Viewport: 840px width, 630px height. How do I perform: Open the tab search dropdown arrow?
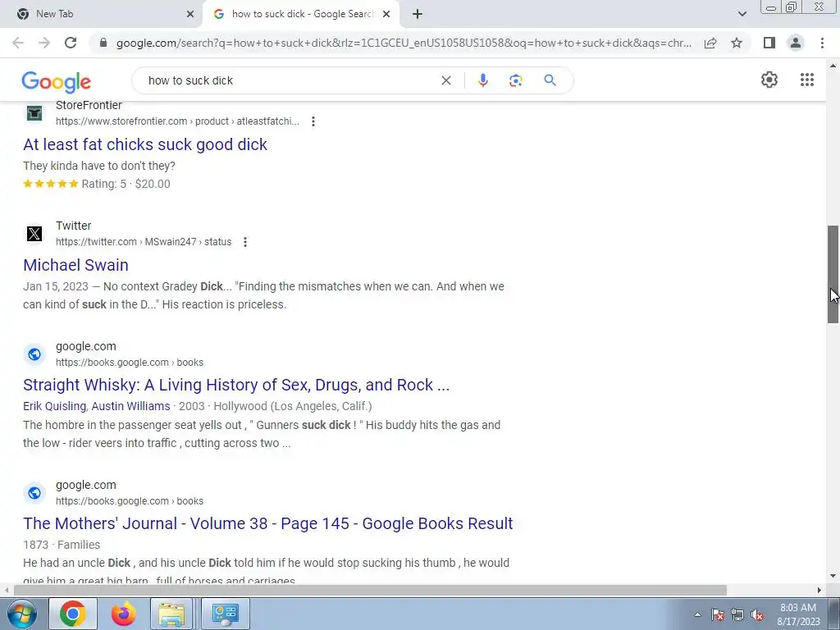[742, 14]
